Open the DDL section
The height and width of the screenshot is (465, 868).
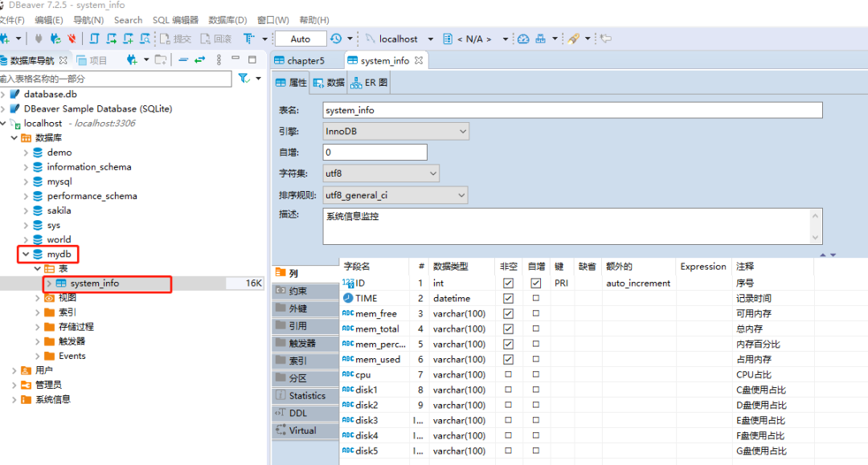pos(306,413)
